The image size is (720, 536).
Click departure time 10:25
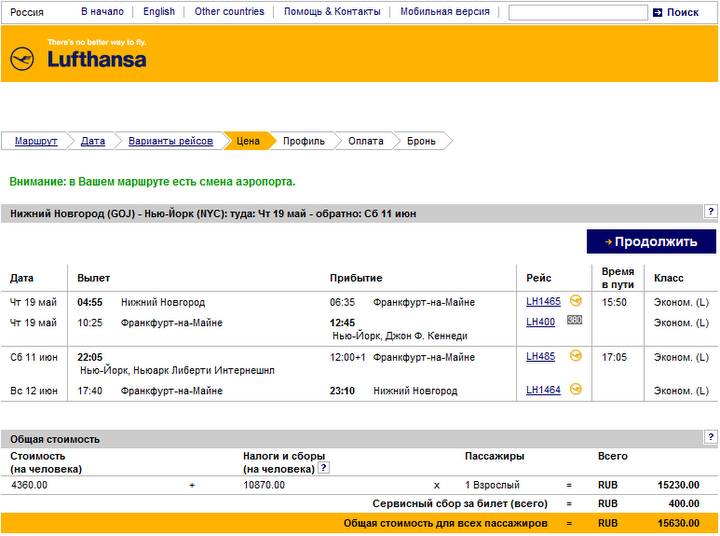coord(90,323)
